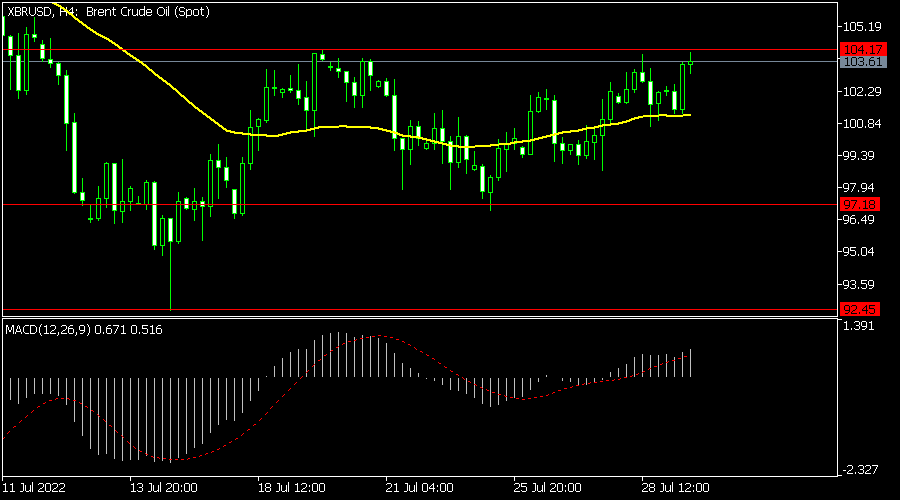Click the 11 Jul 2022 date label

34,488
